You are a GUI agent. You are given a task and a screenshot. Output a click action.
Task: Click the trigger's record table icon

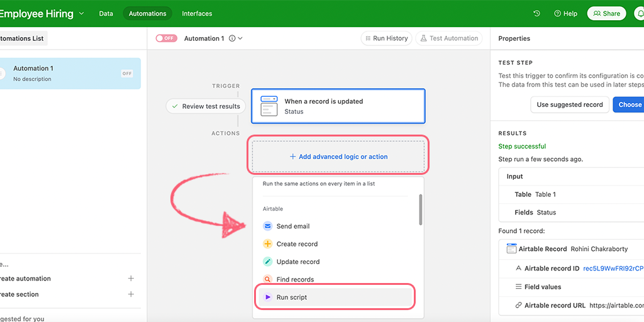point(269,106)
